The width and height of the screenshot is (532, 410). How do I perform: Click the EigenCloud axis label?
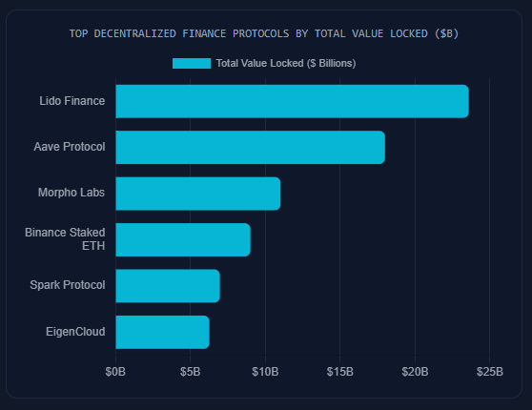[75, 332]
